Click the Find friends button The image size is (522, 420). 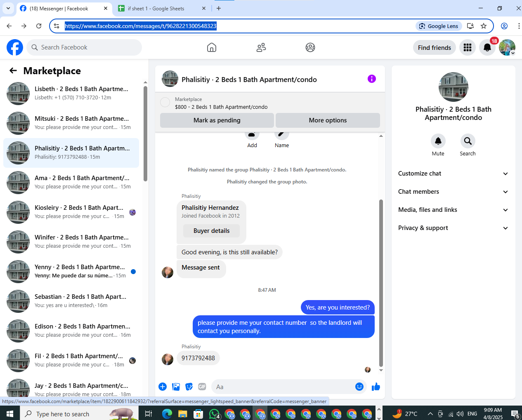click(x=435, y=47)
